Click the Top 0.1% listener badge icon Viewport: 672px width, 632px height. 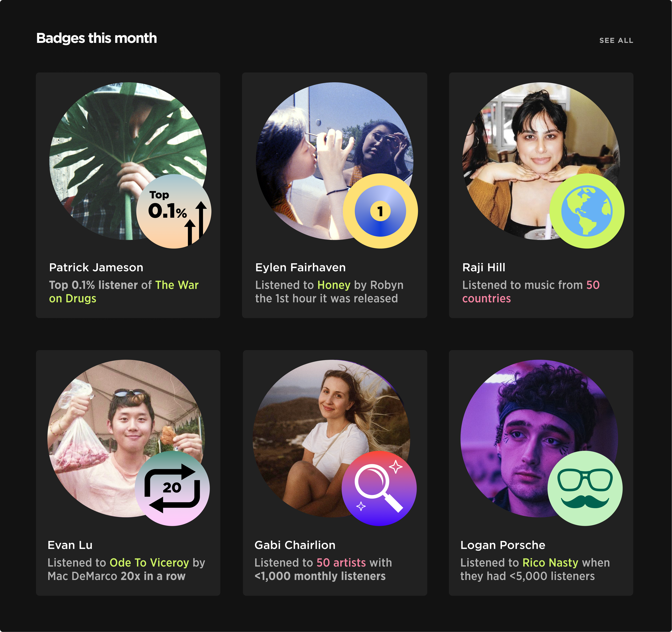click(x=173, y=211)
